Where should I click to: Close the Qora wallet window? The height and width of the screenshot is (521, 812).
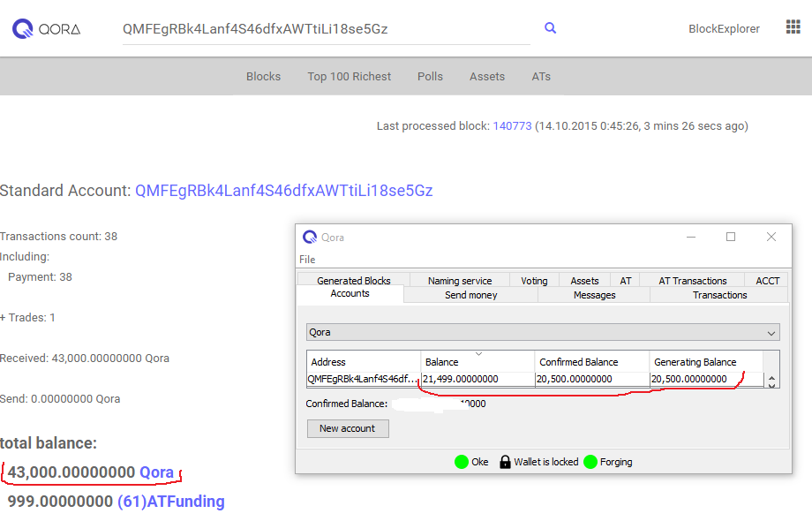[x=771, y=238]
